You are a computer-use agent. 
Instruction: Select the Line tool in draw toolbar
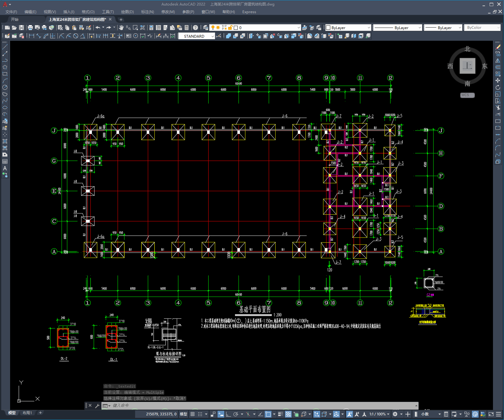tap(5, 47)
